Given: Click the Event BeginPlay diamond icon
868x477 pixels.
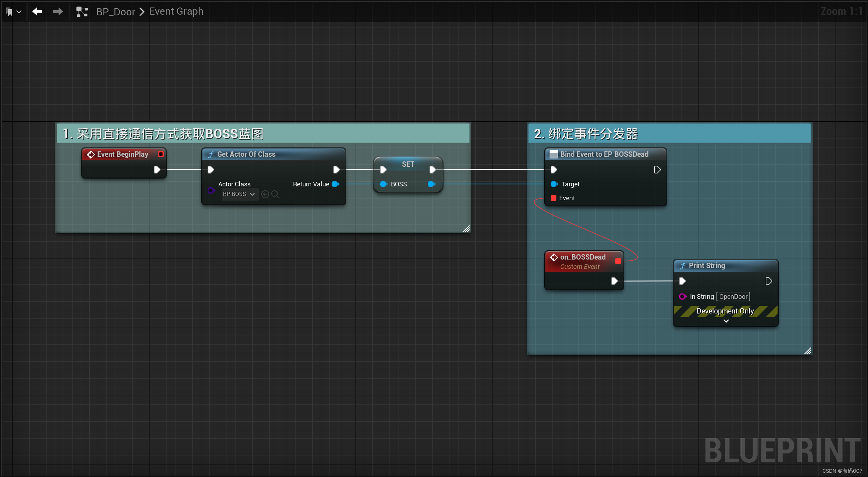Looking at the screenshot, I should coord(91,154).
